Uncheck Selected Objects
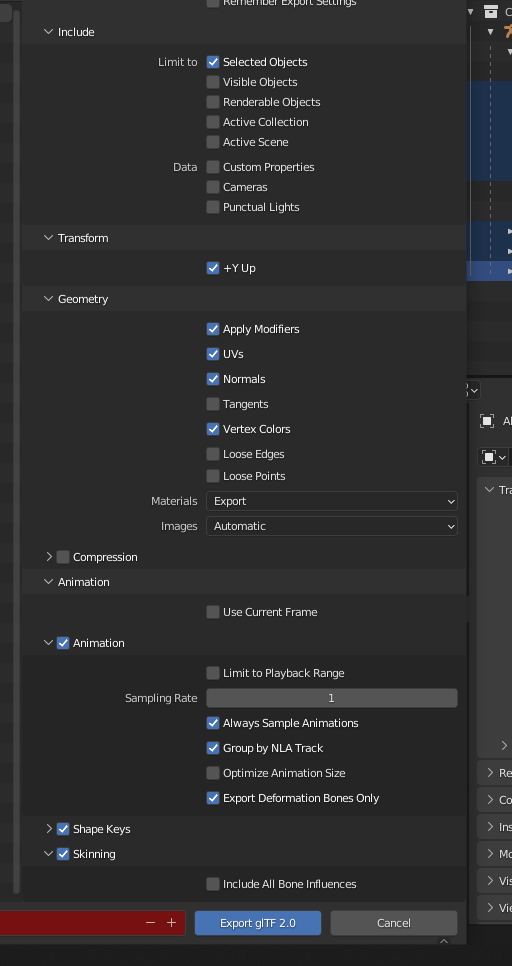This screenshot has height=966, width=512. pyautogui.click(x=213, y=62)
